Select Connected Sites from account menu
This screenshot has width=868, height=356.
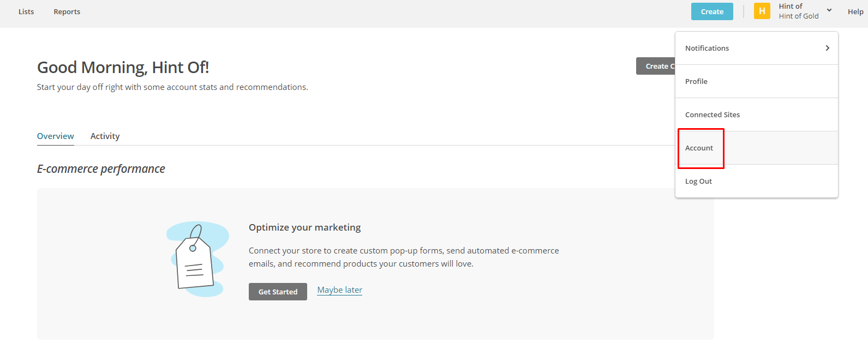pos(757,114)
